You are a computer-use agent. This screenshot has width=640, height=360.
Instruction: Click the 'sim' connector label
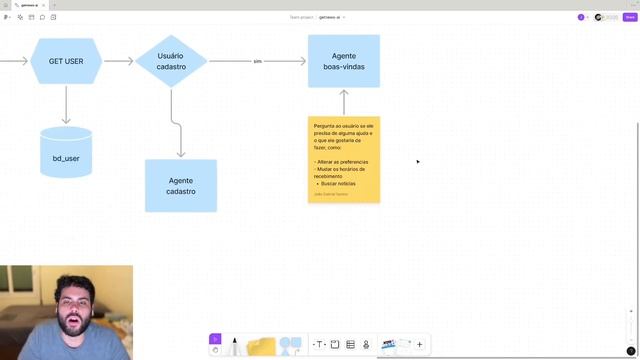[x=258, y=61]
